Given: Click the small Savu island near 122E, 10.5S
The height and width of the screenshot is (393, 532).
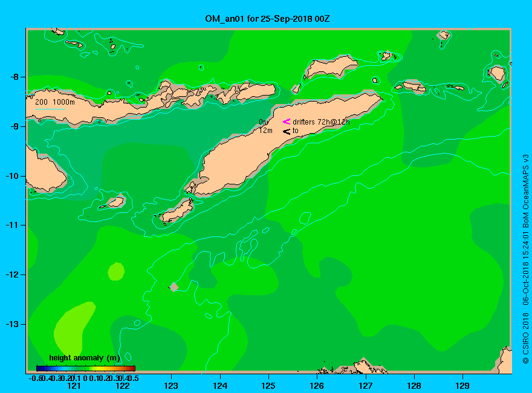Looking at the screenshot, I should [x=115, y=202].
